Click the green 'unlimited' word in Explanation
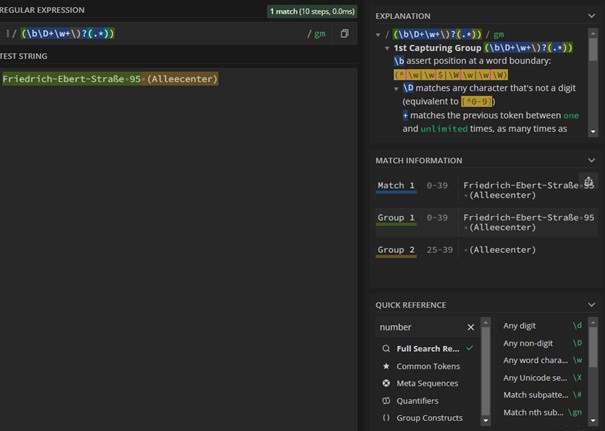The height and width of the screenshot is (431, 605). [444, 129]
